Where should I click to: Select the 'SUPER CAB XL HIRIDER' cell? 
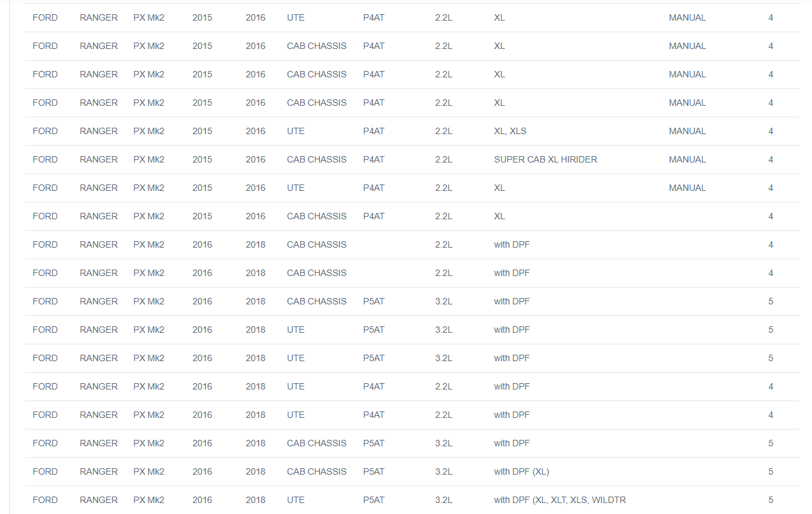pyautogui.click(x=545, y=159)
